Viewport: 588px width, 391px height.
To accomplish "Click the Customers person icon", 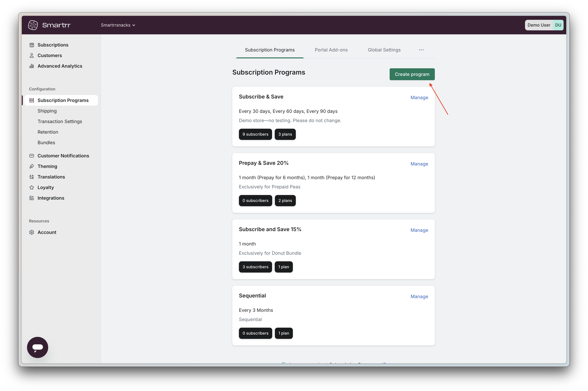I will pyautogui.click(x=32, y=55).
